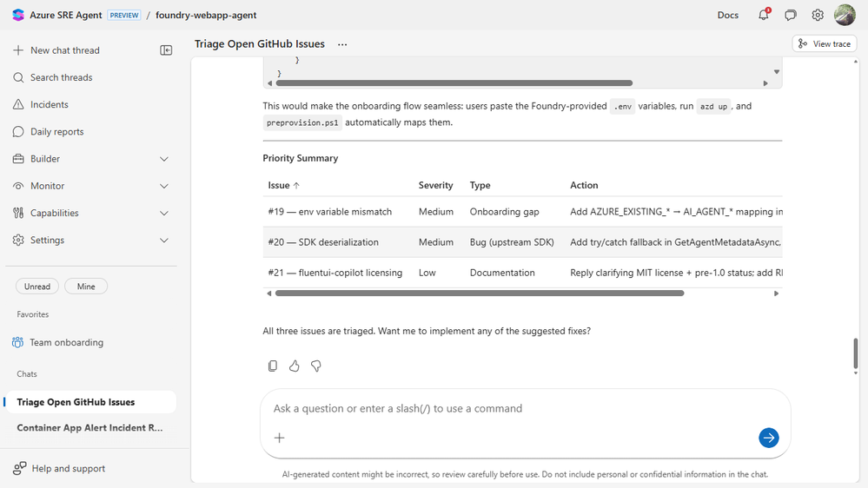
Task: Sort the table by Issue column
Action: click(x=284, y=185)
